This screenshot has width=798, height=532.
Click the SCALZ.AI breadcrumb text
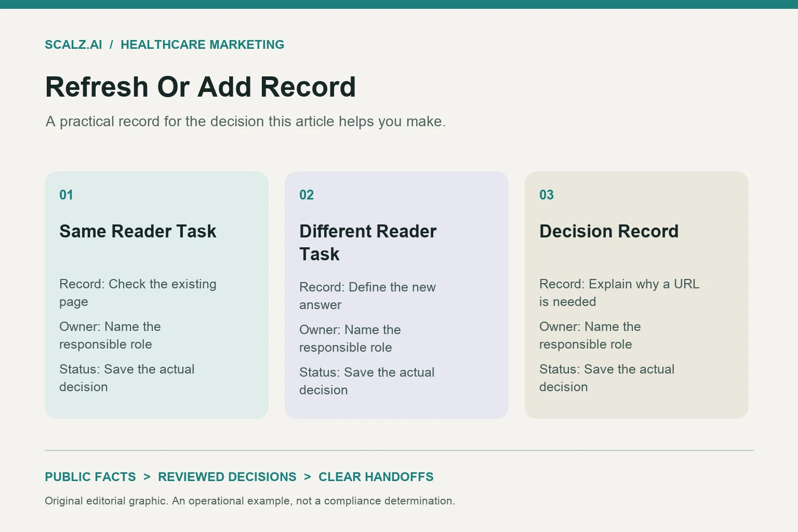point(73,45)
